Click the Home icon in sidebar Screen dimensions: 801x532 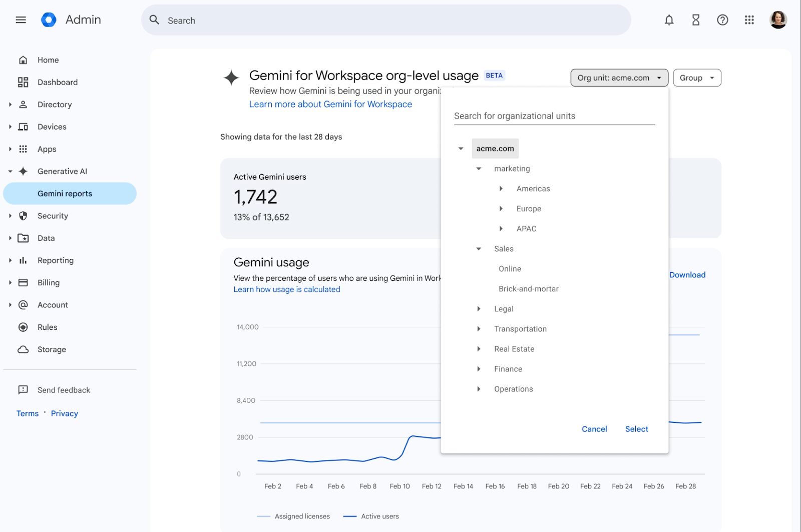[x=23, y=60]
